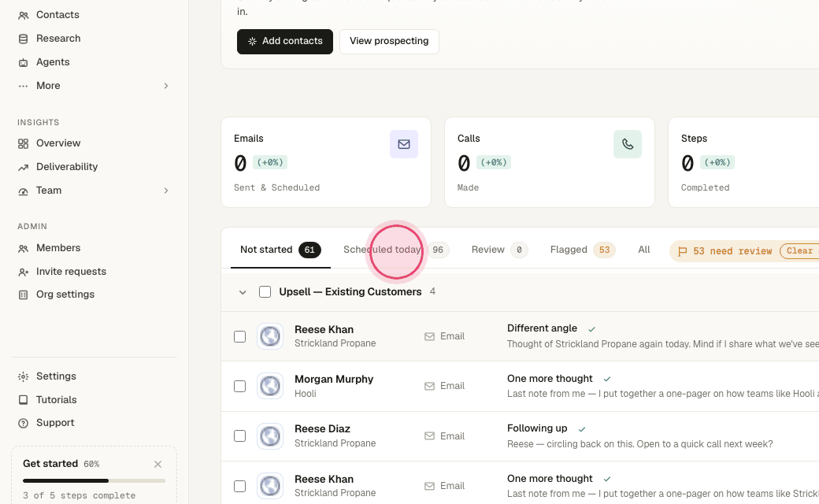This screenshot has width=819, height=504.
Task: Click the Steps Completed stat label
Action: [705, 187]
